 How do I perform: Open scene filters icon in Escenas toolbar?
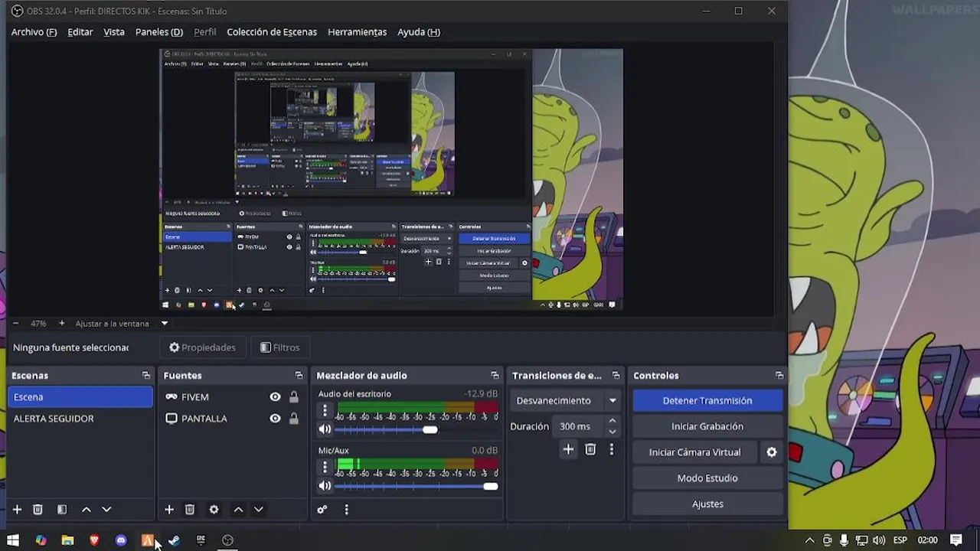pos(62,510)
